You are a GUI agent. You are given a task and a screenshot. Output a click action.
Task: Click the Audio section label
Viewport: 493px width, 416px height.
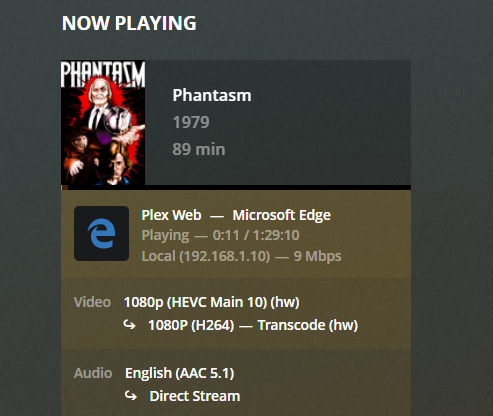click(93, 373)
